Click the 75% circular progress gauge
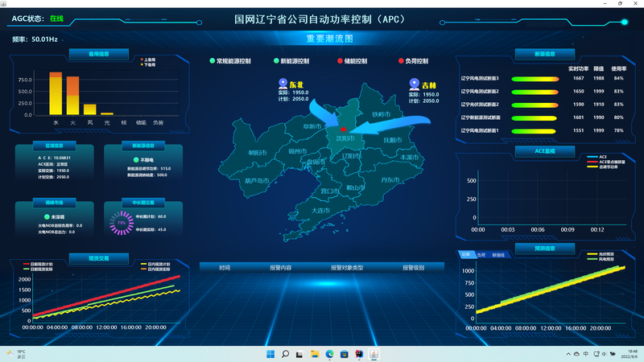 point(122,223)
